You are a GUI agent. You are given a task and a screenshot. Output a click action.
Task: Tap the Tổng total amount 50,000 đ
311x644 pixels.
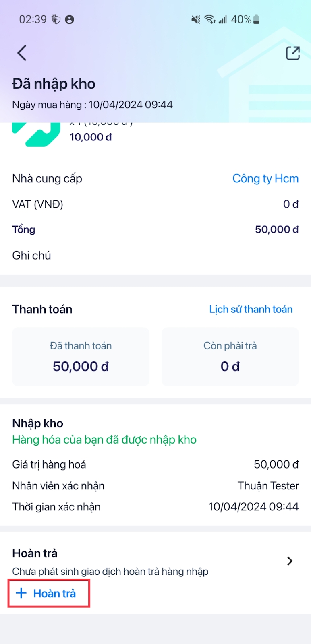(277, 229)
